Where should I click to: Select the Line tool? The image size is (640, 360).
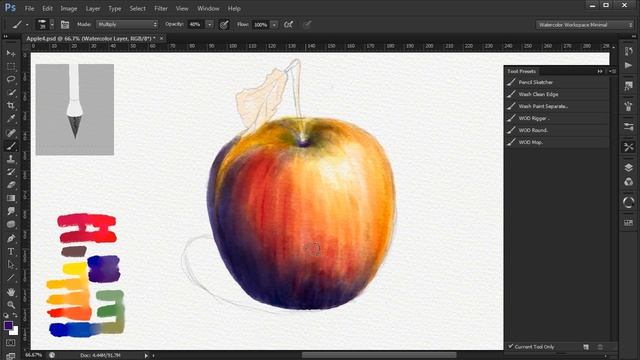[11, 278]
